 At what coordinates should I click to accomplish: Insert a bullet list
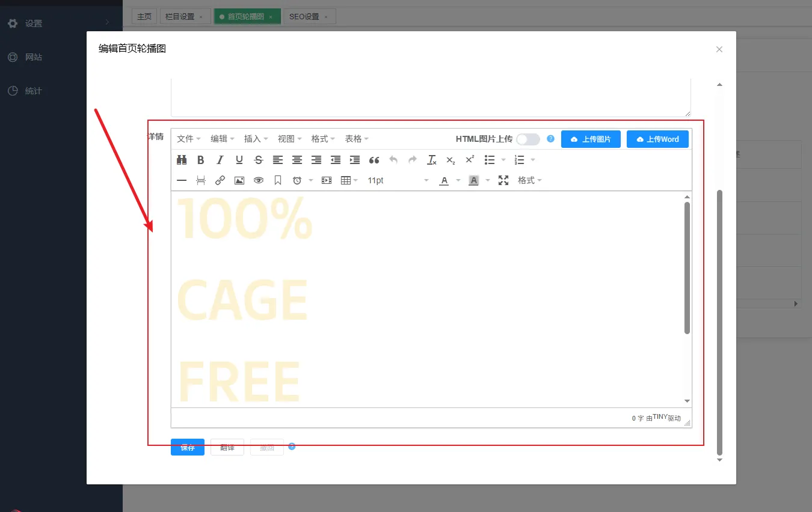tap(490, 160)
